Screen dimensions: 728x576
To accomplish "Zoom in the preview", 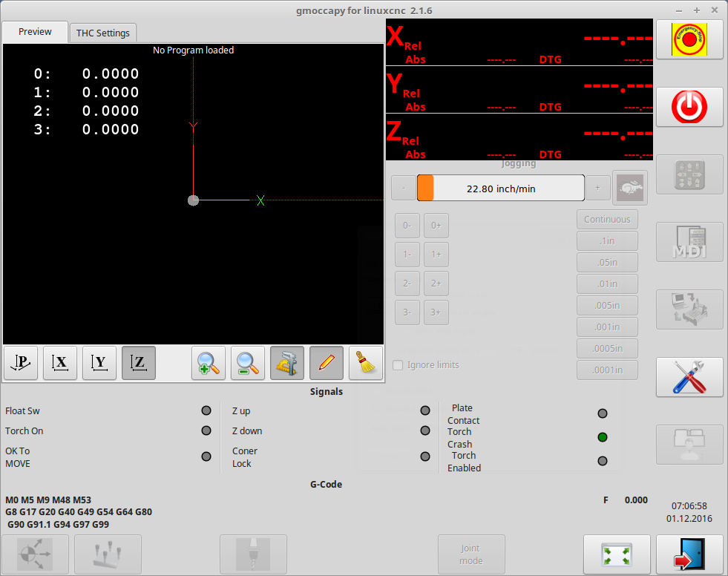I will pos(209,363).
